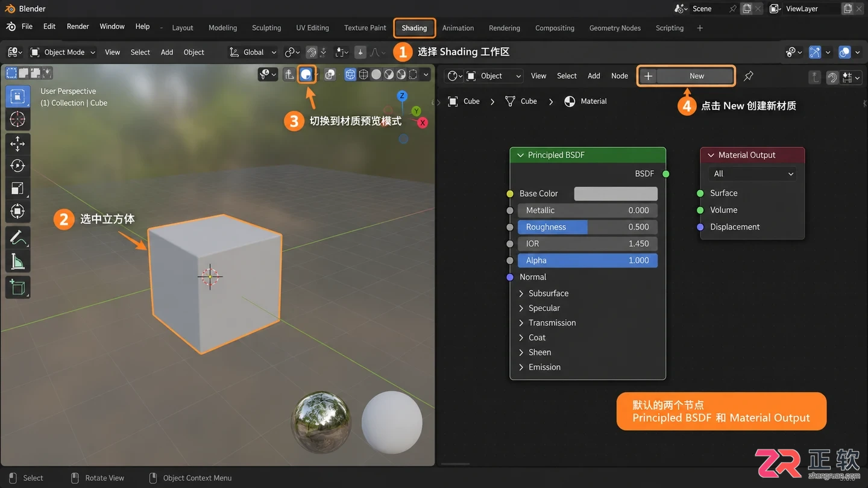Viewport: 868px width, 488px height.
Task: Click the plus button beside New
Action: (x=648, y=76)
